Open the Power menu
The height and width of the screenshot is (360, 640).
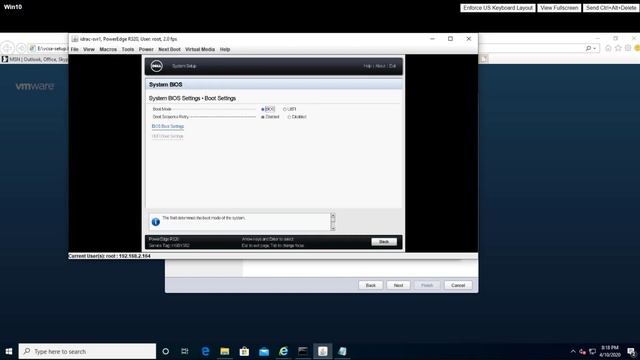click(146, 49)
